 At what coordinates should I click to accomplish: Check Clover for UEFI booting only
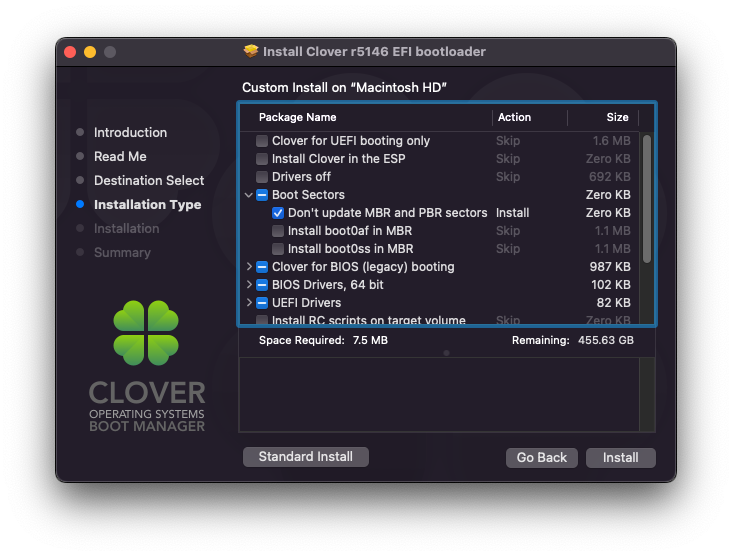pyautogui.click(x=262, y=141)
